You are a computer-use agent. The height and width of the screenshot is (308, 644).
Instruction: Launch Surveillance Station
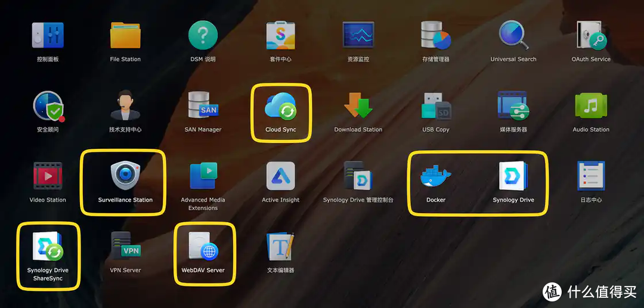(125, 176)
